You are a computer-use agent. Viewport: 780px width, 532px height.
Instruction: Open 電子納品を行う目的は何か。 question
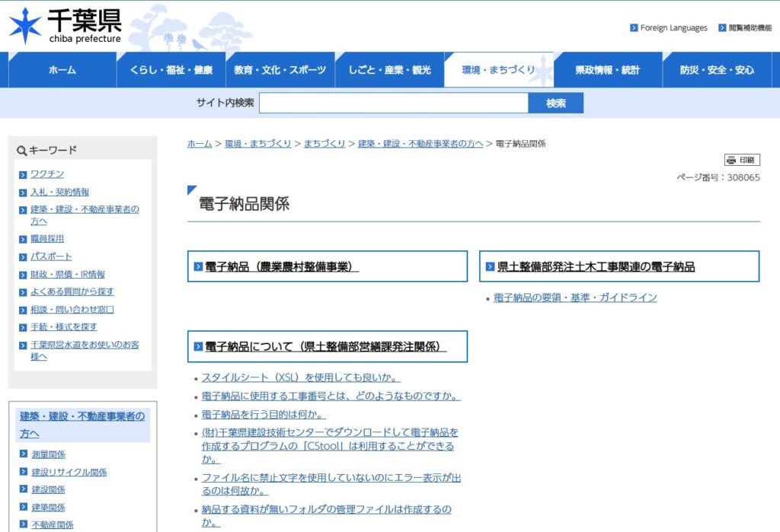264,415
